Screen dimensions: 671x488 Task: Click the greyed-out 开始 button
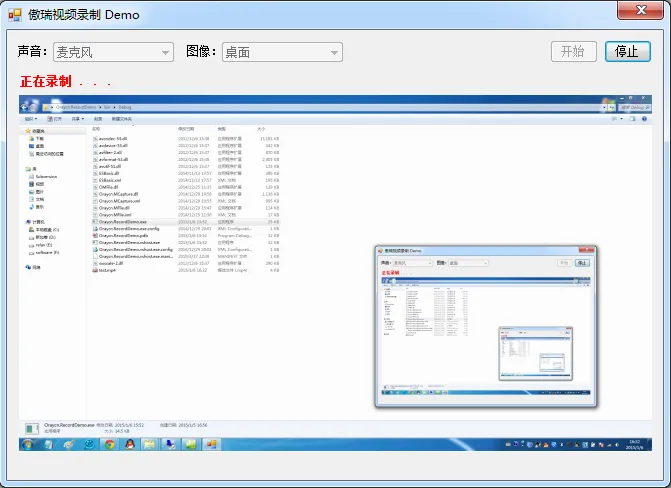[x=573, y=52]
